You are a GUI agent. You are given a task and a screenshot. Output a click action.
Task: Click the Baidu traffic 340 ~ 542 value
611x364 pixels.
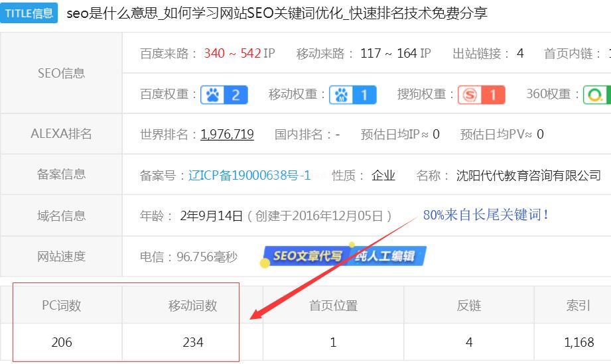232,53
